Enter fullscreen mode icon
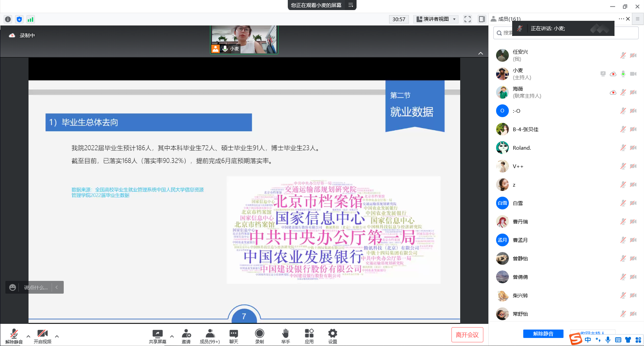This screenshot has height=346, width=644. (468, 19)
